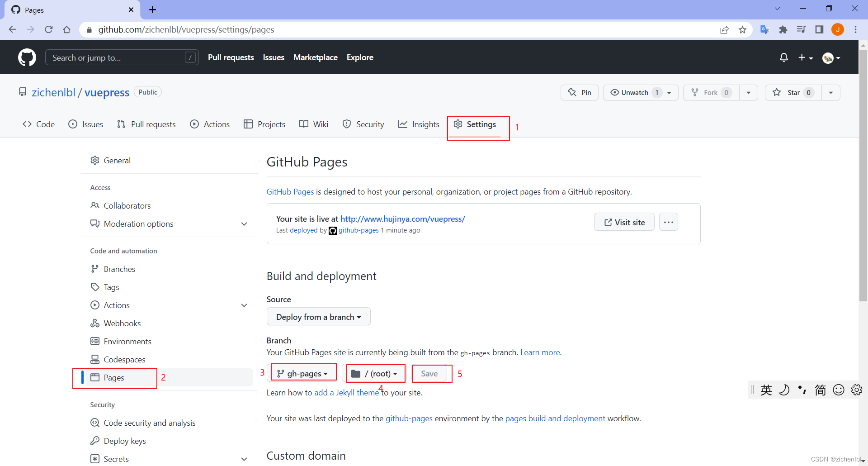This screenshot has width=868, height=466.
Task: Open Webhooks settings in sidebar
Action: click(x=167, y=323)
